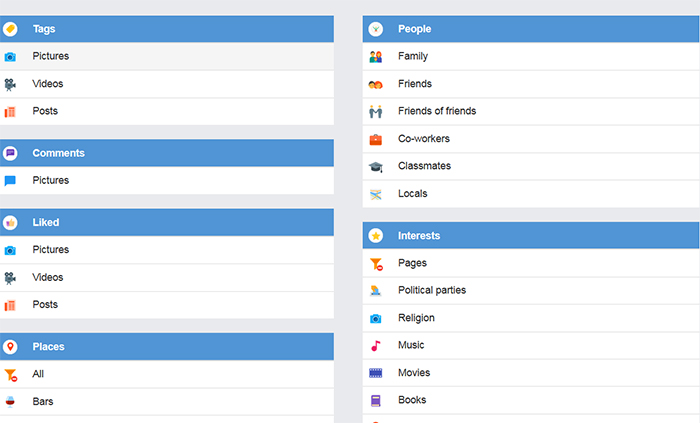Viewport: 700px width, 423px height.
Task: Click the speech bubble icon beside Comments Pictures
Action: (10, 181)
